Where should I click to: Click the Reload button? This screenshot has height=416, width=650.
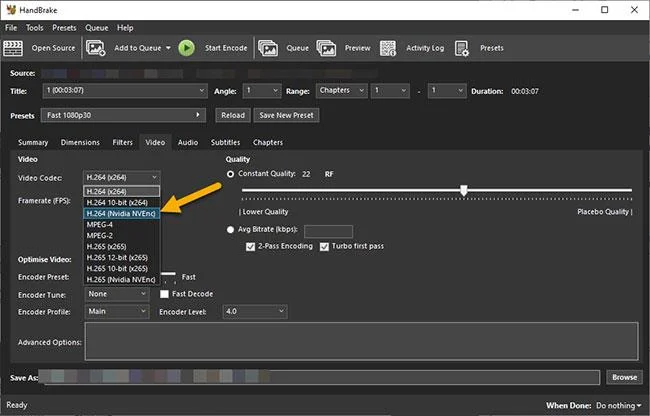(233, 115)
